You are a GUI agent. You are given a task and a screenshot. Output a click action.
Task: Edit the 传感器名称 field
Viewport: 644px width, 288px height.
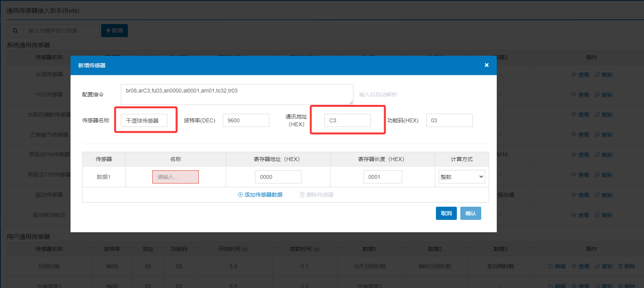point(144,120)
